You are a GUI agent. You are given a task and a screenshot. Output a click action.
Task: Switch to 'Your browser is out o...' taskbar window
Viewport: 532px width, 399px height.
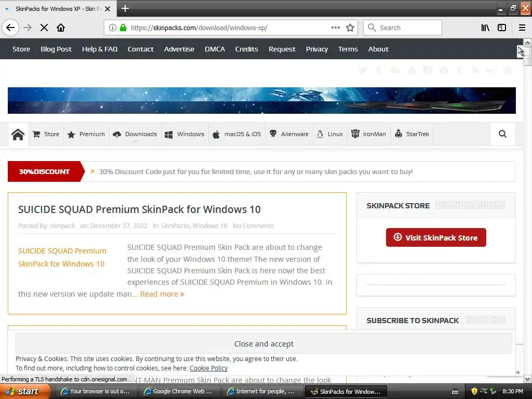tap(96, 392)
